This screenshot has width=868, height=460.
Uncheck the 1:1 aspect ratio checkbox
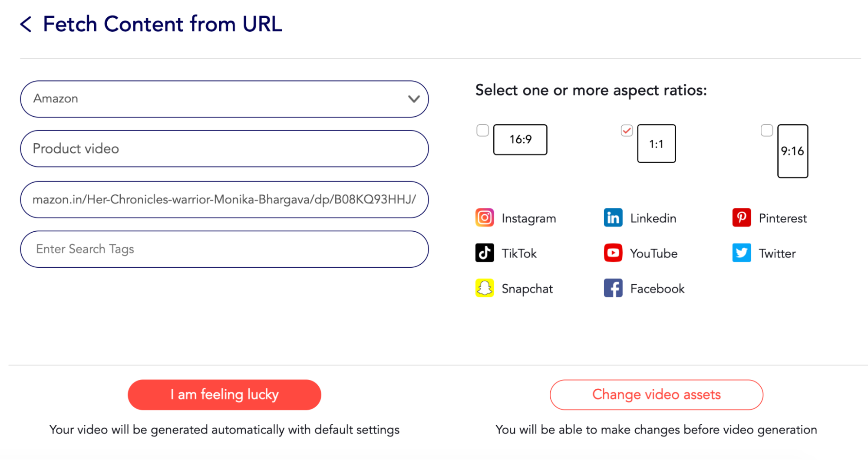point(627,130)
